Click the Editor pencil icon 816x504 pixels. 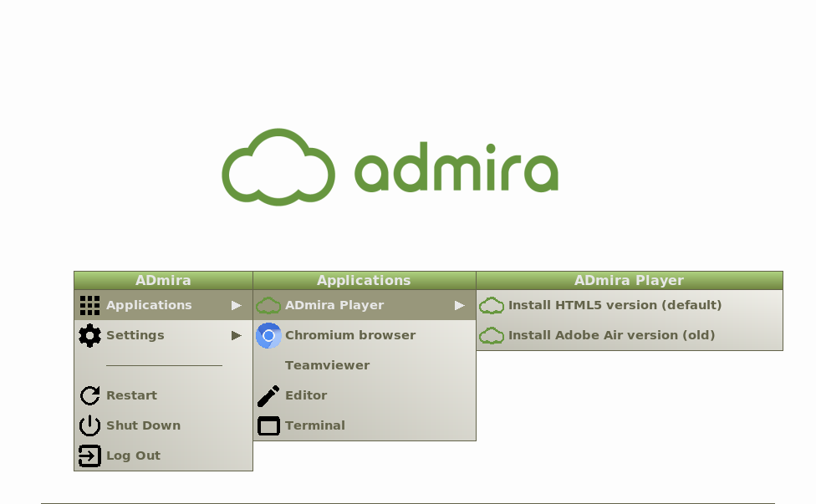pyautogui.click(x=268, y=396)
